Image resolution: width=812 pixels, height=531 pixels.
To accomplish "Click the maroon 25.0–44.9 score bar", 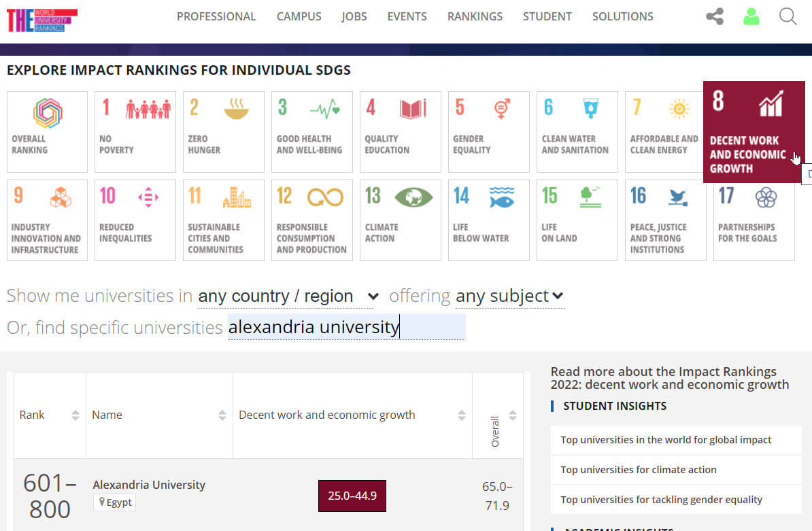I will (352, 496).
